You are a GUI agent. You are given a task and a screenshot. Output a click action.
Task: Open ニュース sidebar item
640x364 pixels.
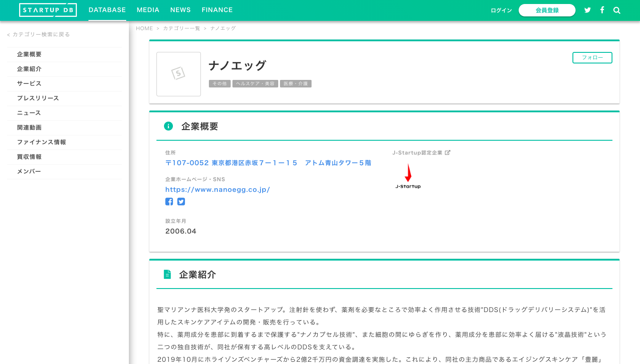(x=64, y=113)
